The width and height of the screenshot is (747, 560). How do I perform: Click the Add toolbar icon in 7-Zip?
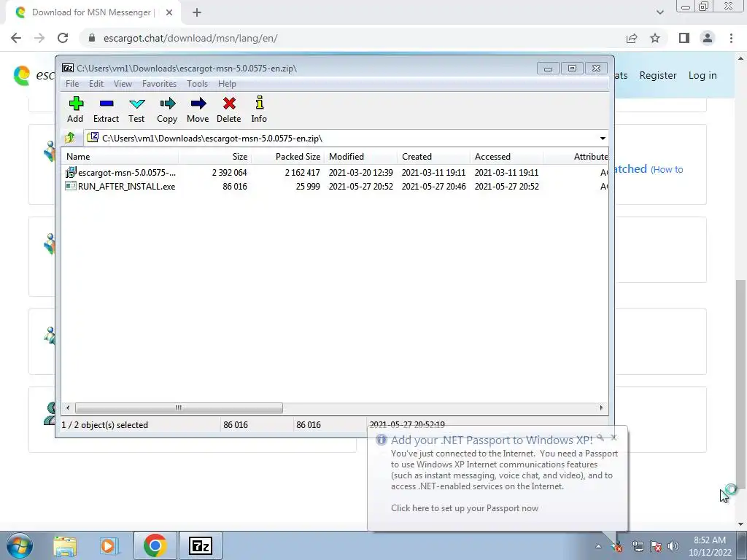(75, 109)
